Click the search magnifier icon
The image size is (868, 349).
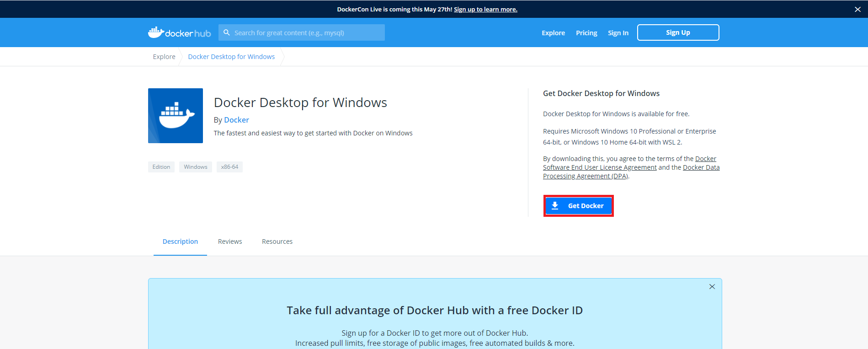(x=226, y=32)
